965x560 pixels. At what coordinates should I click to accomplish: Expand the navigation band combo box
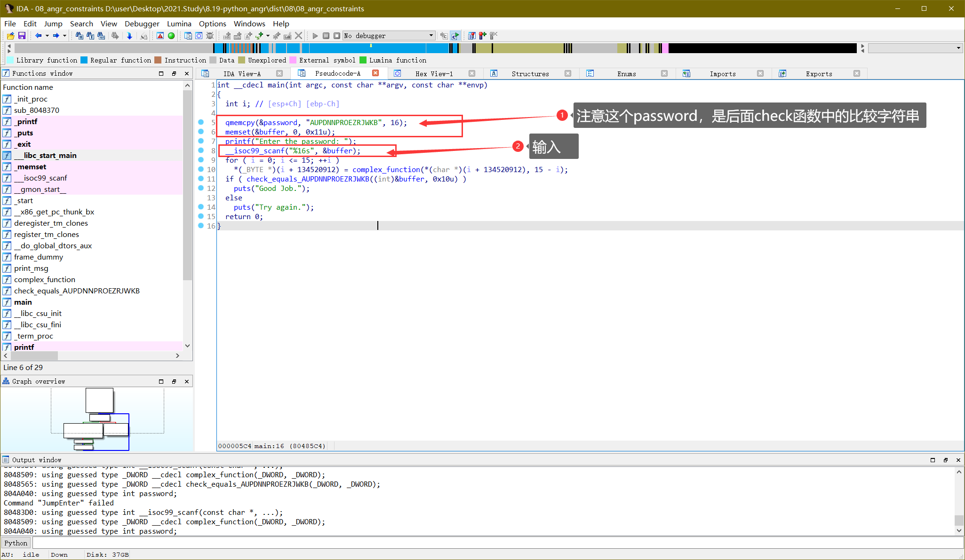[x=958, y=48]
